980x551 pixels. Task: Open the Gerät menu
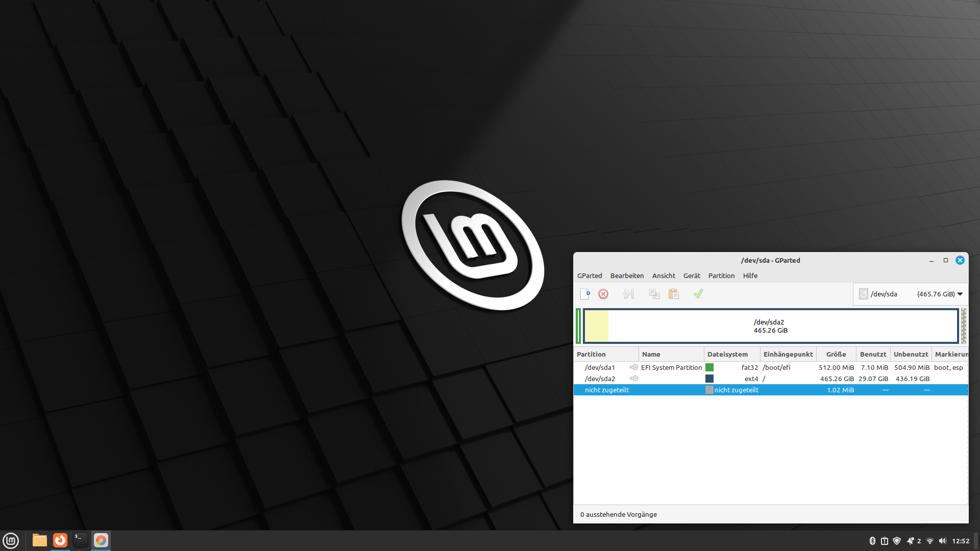(692, 275)
